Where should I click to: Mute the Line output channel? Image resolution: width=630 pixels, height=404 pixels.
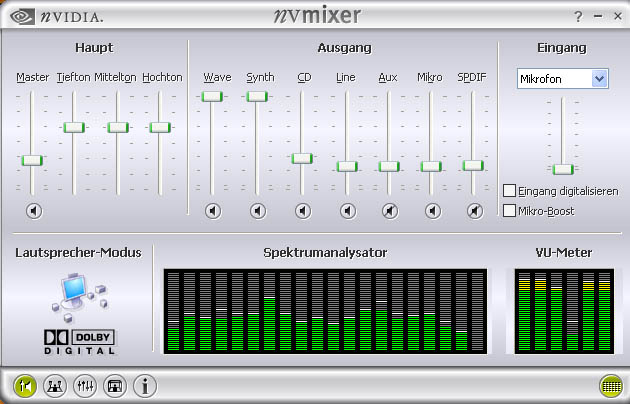point(348,211)
